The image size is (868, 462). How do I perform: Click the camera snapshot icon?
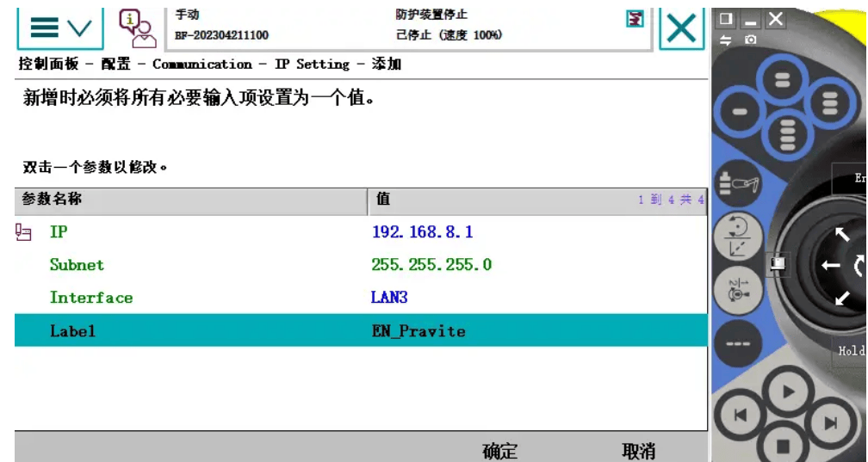(751, 40)
